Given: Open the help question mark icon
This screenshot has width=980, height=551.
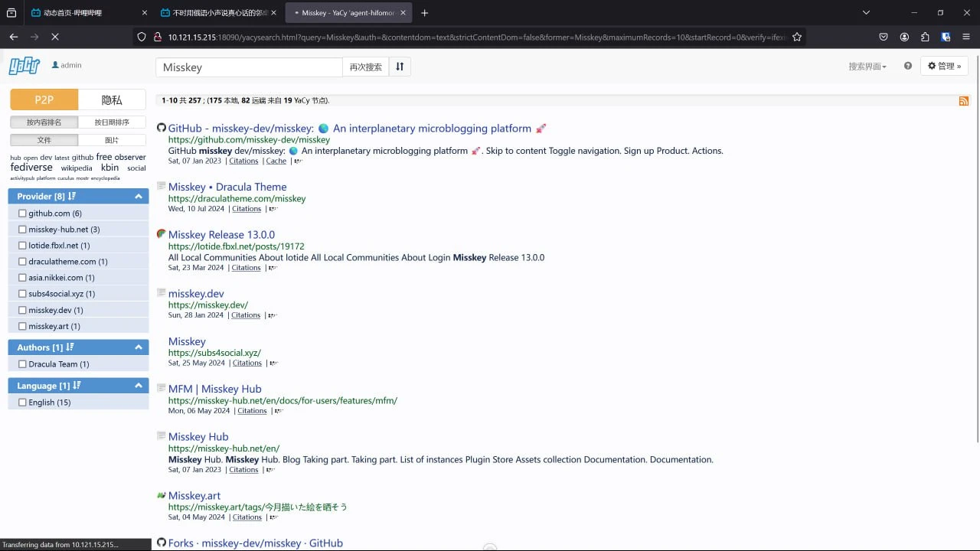Looking at the screenshot, I should 908,66.
